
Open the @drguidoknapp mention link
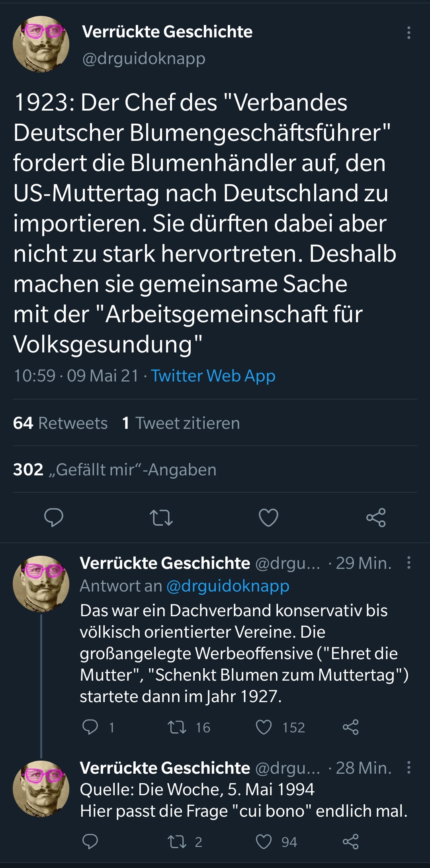click(x=228, y=586)
